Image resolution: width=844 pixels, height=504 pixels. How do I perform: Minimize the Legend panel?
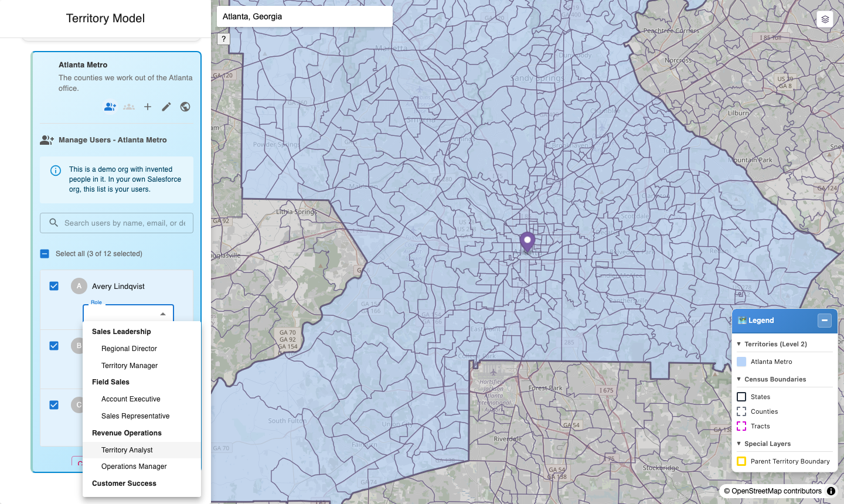(825, 321)
